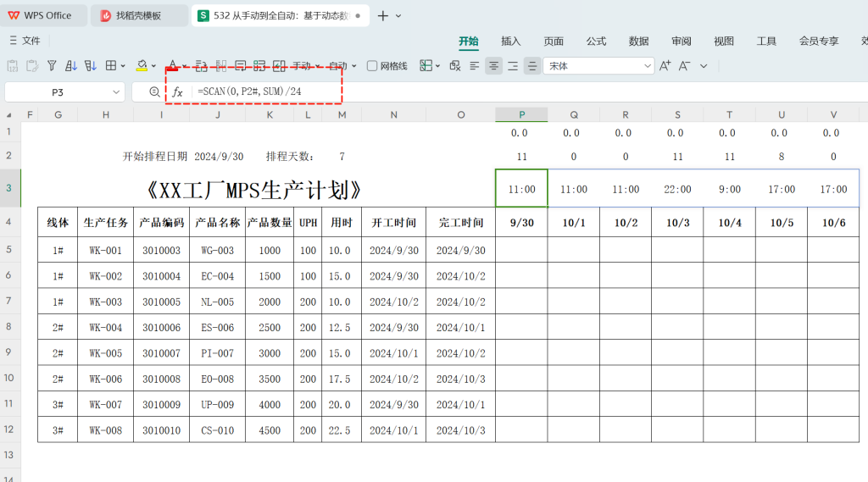Click the select-all corner triangle
Viewport: 868px width, 482px height.
point(8,115)
